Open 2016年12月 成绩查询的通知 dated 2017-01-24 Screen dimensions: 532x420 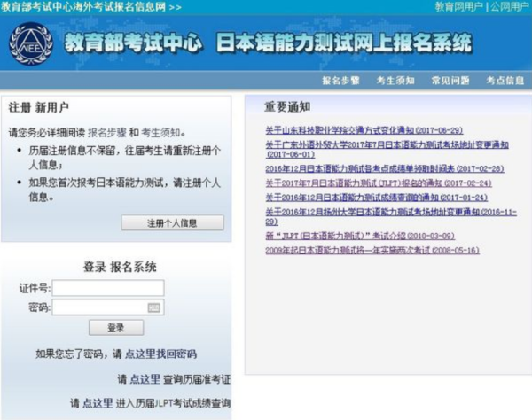click(376, 198)
